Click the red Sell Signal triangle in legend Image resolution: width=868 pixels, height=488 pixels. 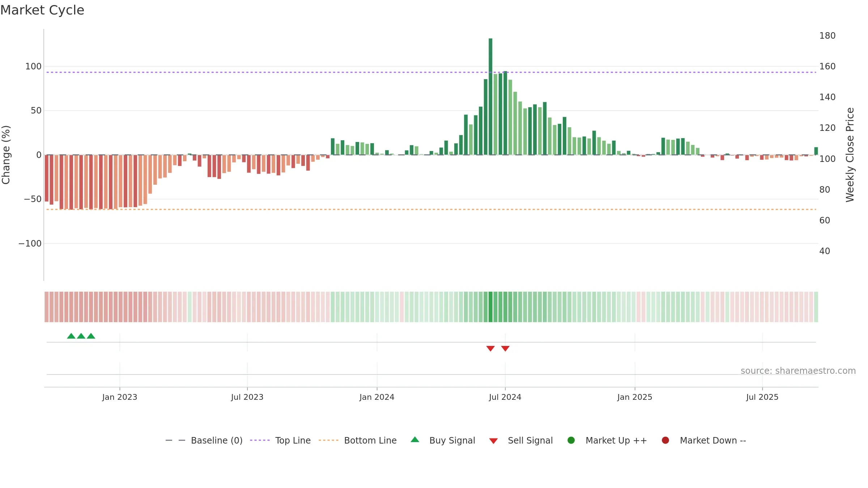click(x=493, y=441)
